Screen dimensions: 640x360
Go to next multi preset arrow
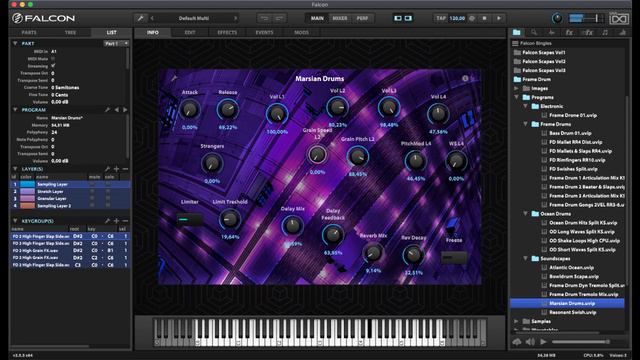tap(236, 18)
